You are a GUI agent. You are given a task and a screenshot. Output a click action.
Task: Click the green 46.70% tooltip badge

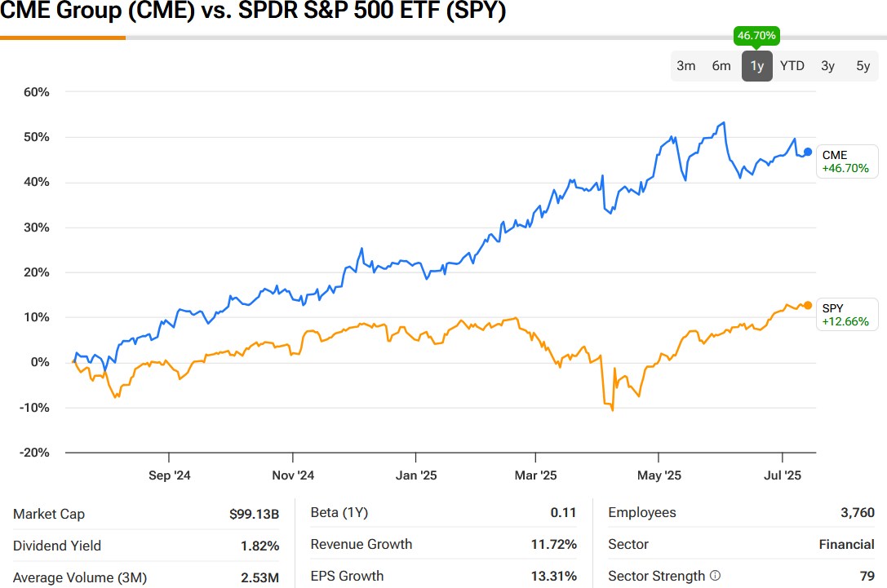coord(756,36)
